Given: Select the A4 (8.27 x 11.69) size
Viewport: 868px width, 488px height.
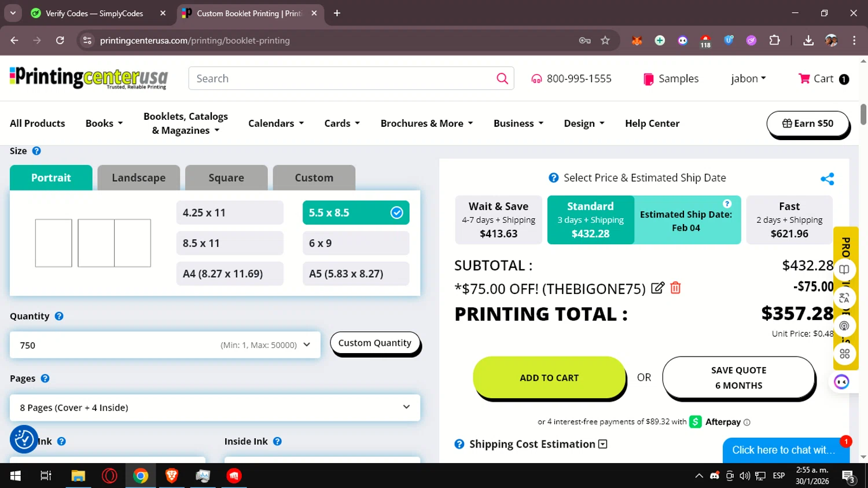Looking at the screenshot, I should [x=230, y=274].
